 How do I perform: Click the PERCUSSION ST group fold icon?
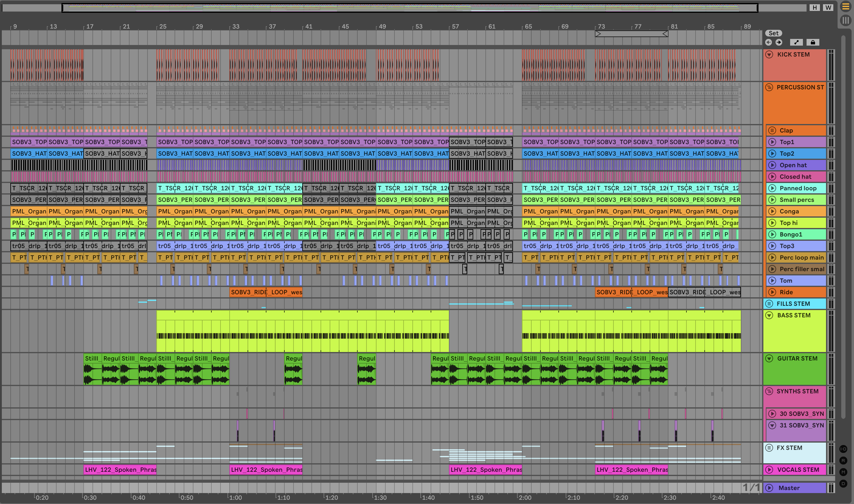(769, 87)
